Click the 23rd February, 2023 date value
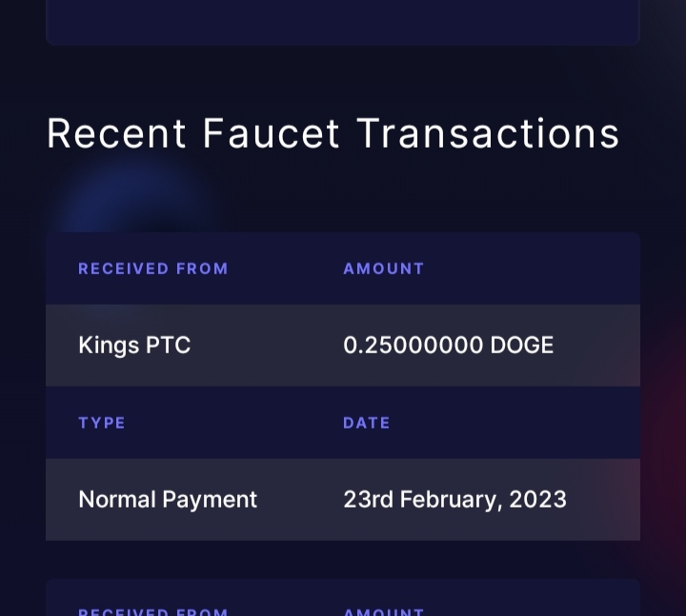This screenshot has width=686, height=616. pos(455,499)
